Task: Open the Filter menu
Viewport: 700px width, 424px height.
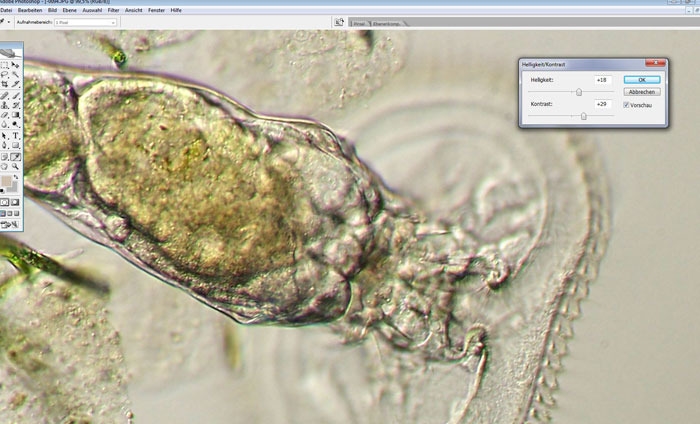Action: [x=113, y=9]
